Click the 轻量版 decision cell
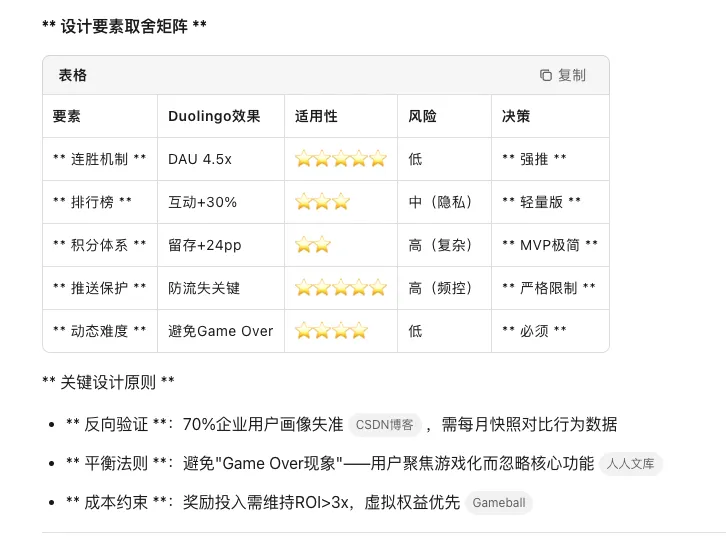 (551, 202)
